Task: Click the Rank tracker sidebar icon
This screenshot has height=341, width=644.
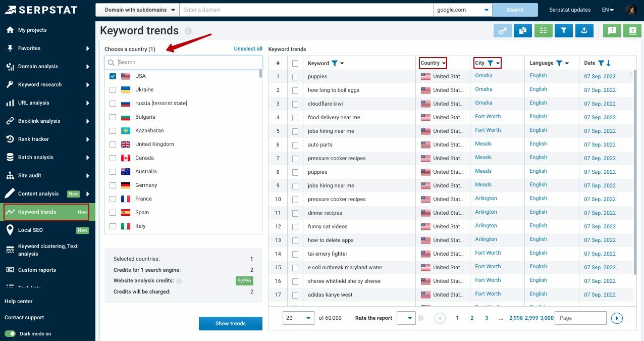Action: coord(10,139)
